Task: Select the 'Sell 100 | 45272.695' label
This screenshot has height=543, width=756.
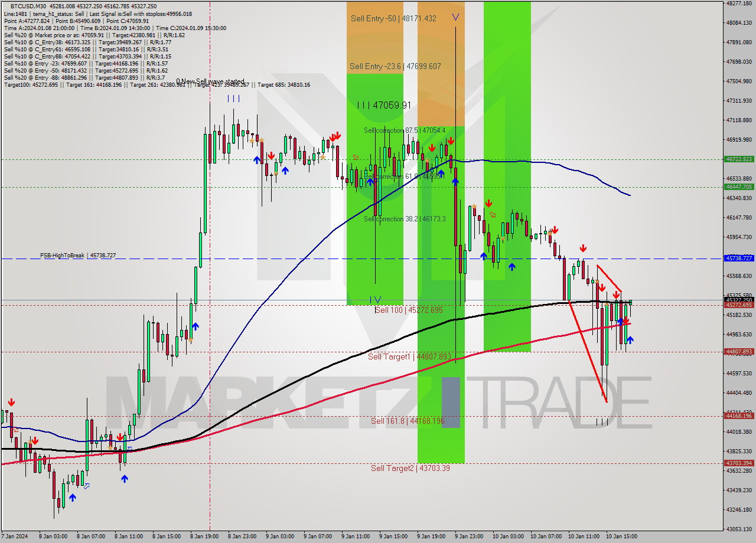Action: [x=409, y=310]
